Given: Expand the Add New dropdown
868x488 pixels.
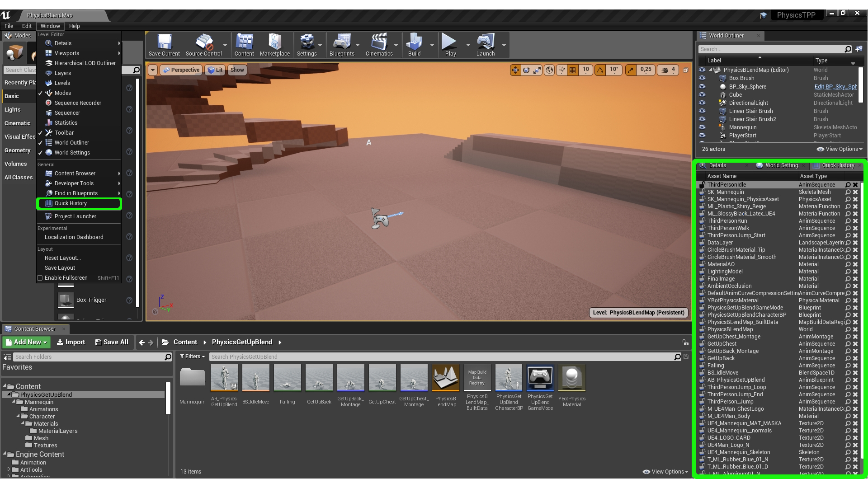Looking at the screenshot, I should 27,343.
